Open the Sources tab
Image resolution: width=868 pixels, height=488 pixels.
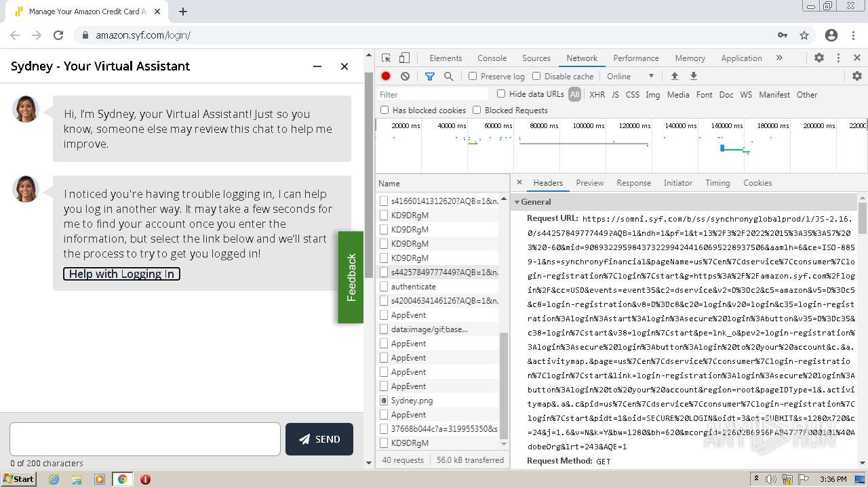[x=536, y=58]
